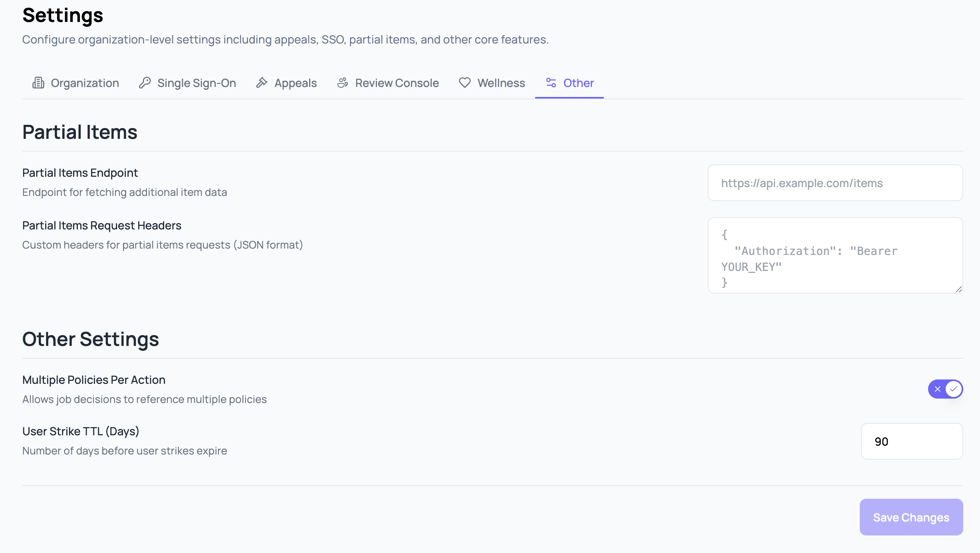Select the Other tab
Viewport: 980px width, 553px height.
[569, 83]
